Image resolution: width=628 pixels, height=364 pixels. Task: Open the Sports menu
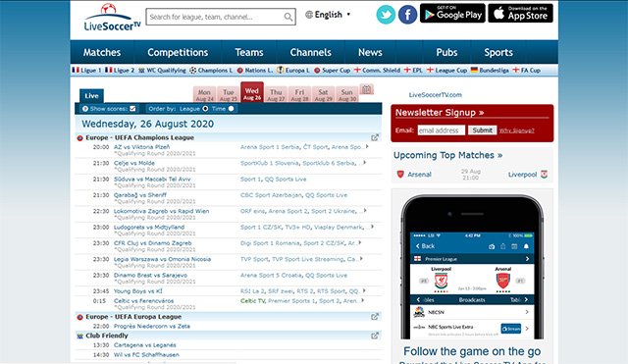[x=498, y=52]
